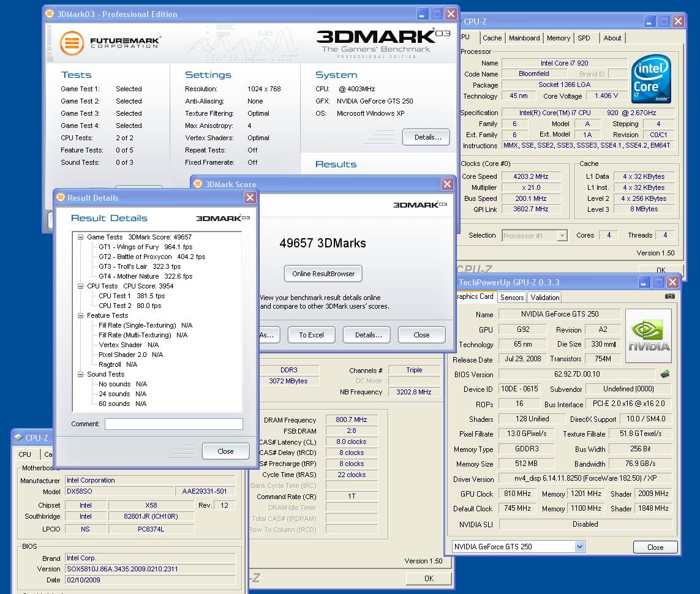Image resolution: width=700 pixels, height=594 pixels.
Task: Click the QPI Link 3602.7 MHz value
Action: pos(531,209)
